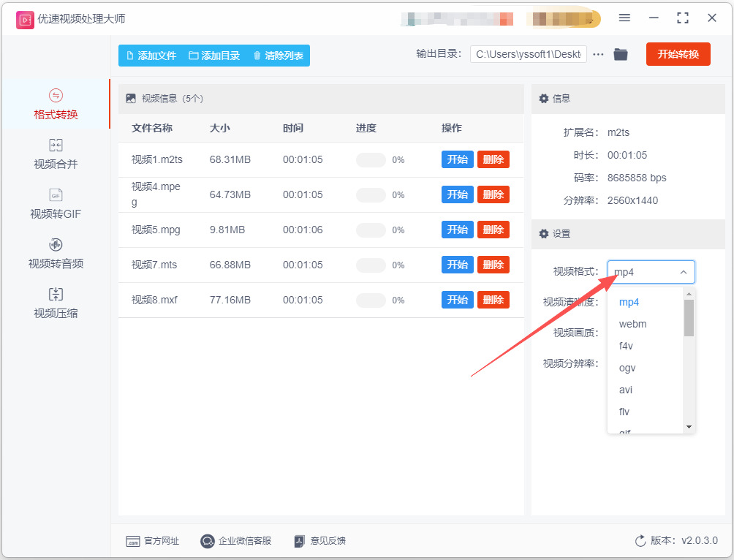Switch to 视频转GIF tool
This screenshot has height=560, width=734.
click(56, 204)
